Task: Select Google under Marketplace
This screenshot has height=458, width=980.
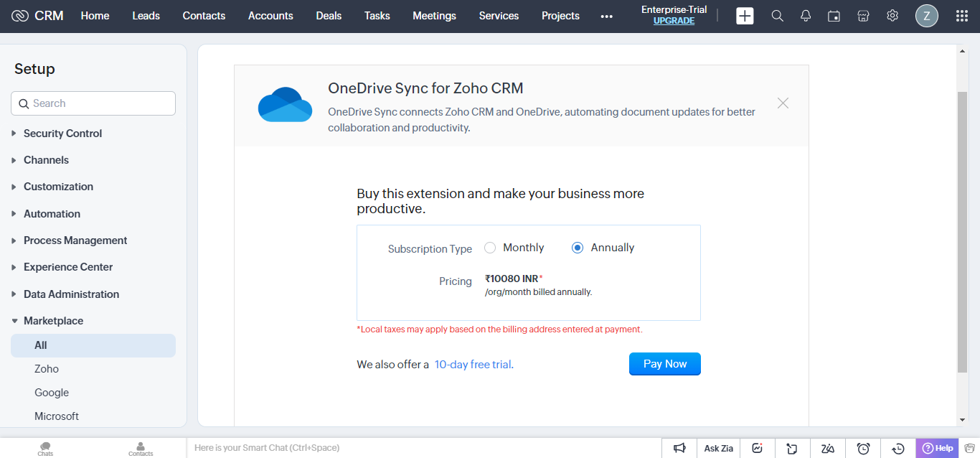Action: 52,393
